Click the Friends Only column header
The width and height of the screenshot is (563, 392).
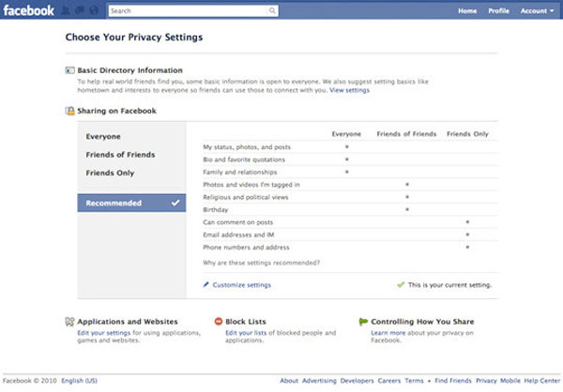tap(467, 134)
